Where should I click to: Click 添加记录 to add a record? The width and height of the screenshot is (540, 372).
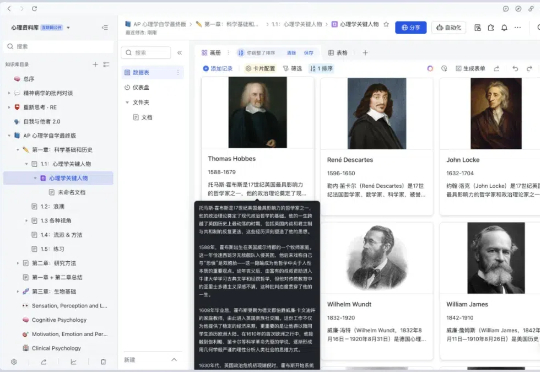click(x=218, y=69)
